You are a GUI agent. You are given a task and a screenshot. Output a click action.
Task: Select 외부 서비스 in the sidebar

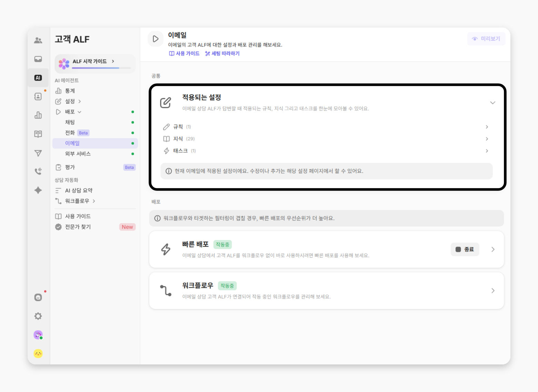click(x=78, y=154)
